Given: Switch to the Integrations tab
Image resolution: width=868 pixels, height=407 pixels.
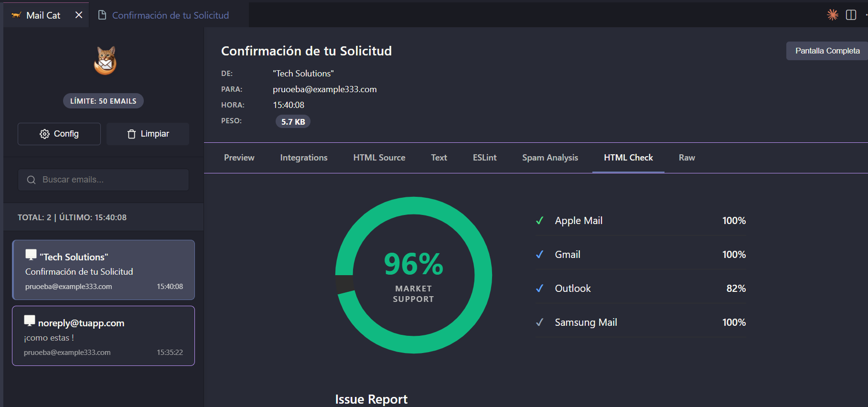Looking at the screenshot, I should click(304, 158).
